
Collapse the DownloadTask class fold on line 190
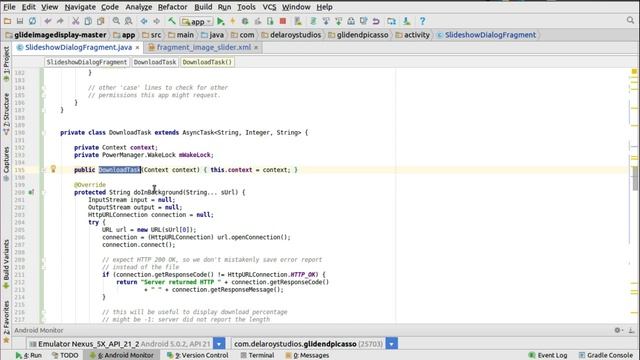[43, 133]
